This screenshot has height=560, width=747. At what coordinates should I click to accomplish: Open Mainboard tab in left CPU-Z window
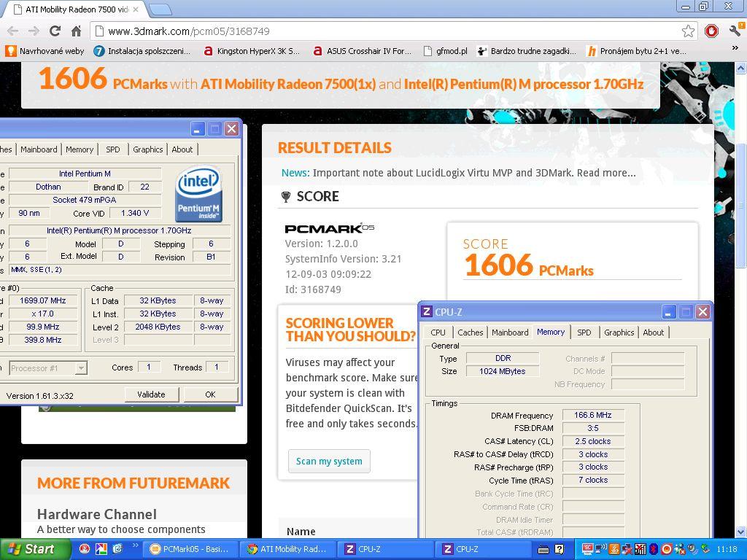pos(39,149)
